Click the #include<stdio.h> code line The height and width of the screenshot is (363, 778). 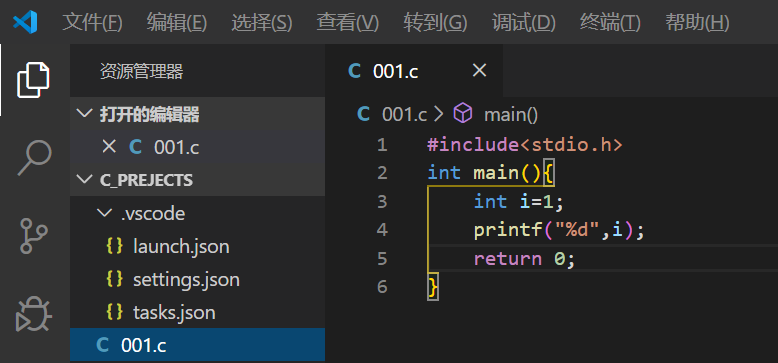click(525, 145)
